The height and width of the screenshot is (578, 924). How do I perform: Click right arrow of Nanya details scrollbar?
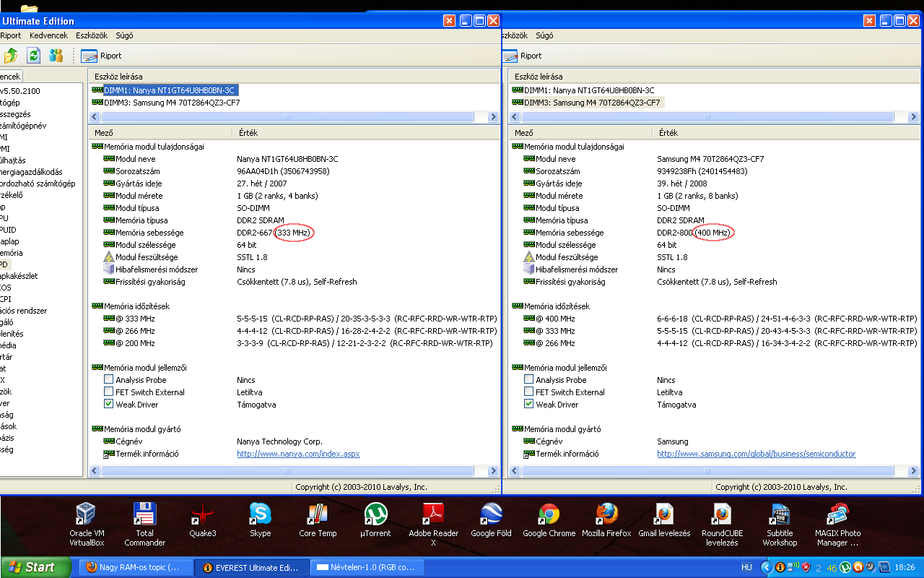(x=494, y=471)
